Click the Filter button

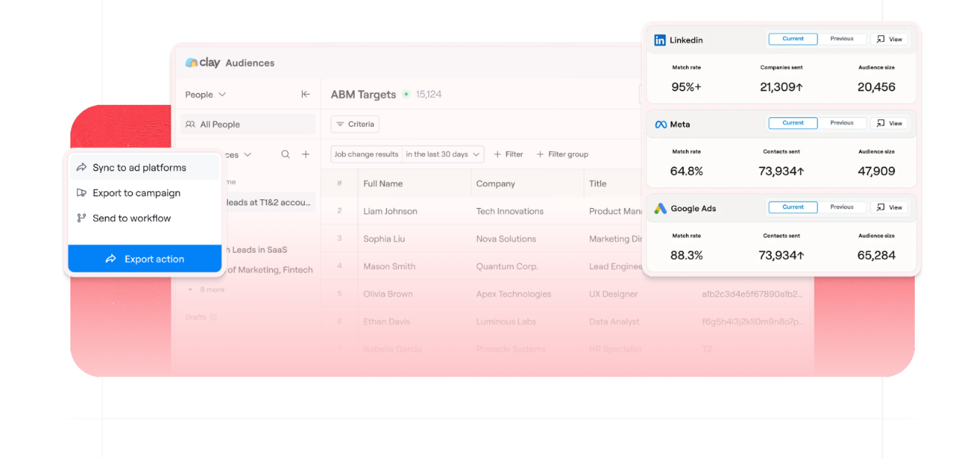pos(508,154)
